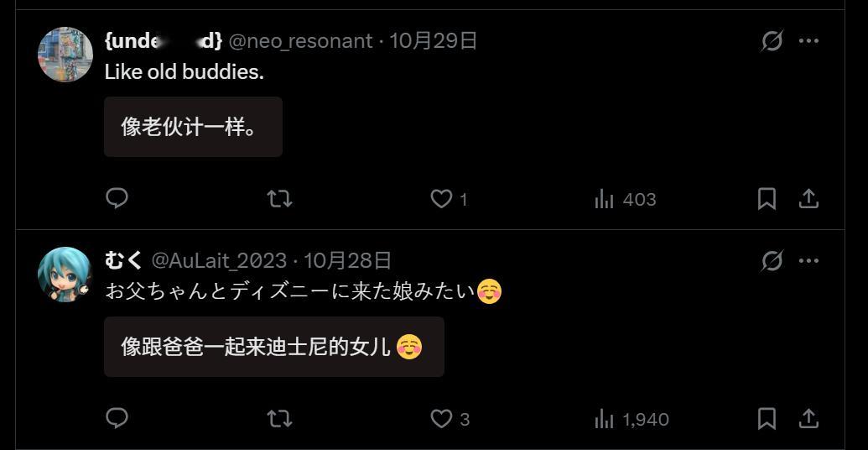Retweet the "Like old buddies" post
868x450 pixels.
279,198
